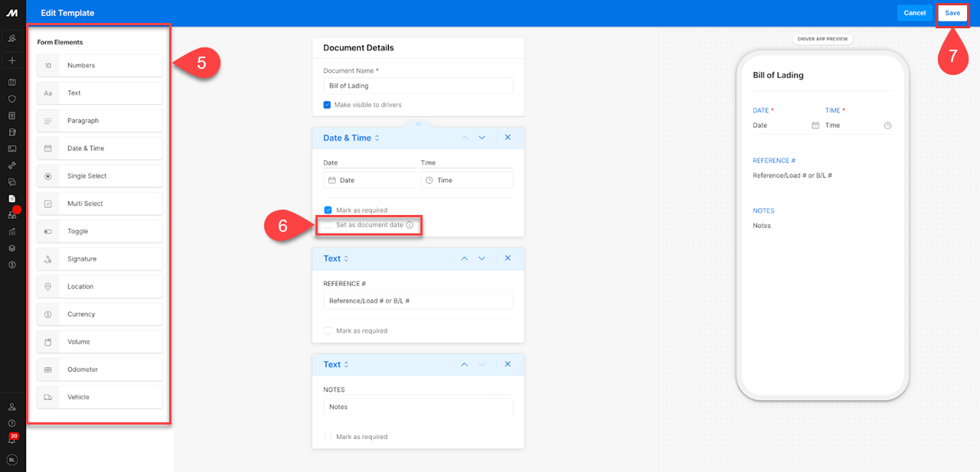Open the drivers/people sidebar icon
This screenshot has height=472, width=980.
12,38
